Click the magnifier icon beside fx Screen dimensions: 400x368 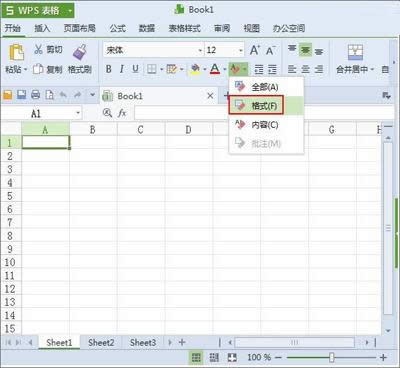click(x=107, y=113)
